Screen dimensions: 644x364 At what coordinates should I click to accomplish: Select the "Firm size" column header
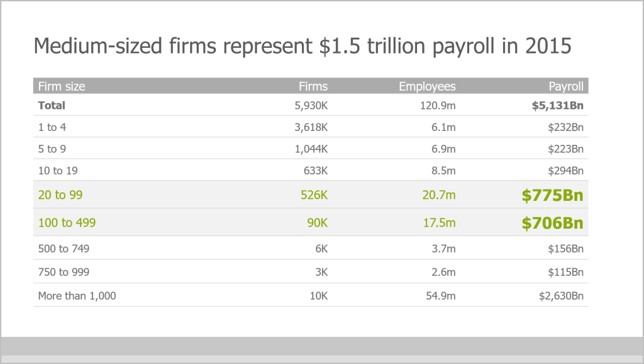[x=62, y=86]
